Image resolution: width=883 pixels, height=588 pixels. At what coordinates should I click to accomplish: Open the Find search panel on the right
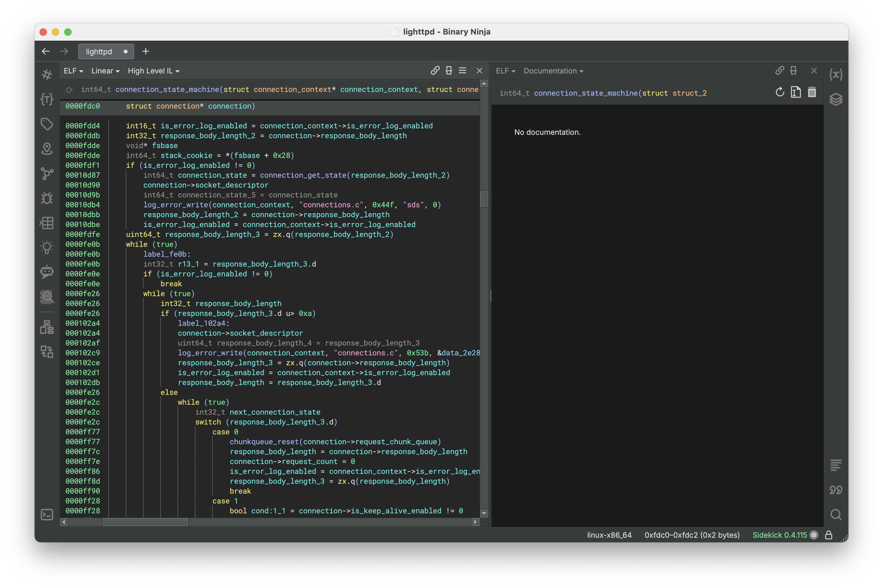[836, 515]
